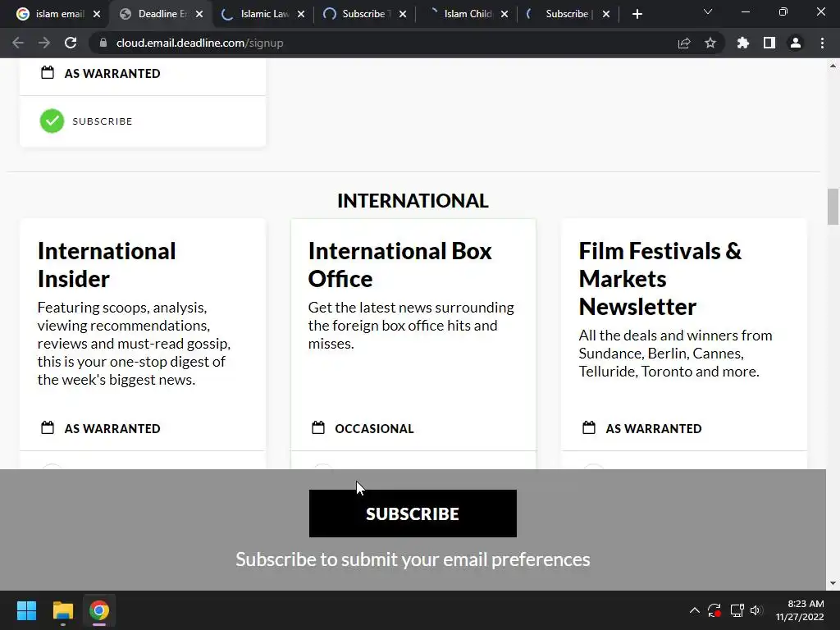Click 'International Box Office' heading

point(399,265)
